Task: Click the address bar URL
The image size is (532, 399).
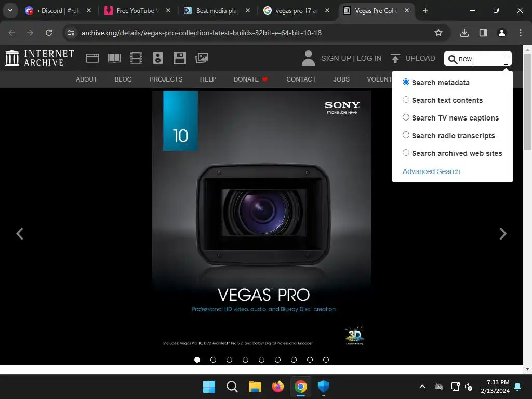Action: coord(202,33)
